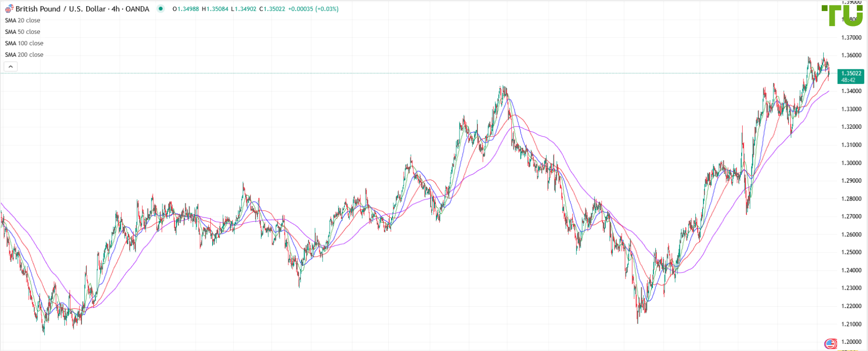
Task: Click the 1.22000 price axis label
Action: [x=851, y=306]
